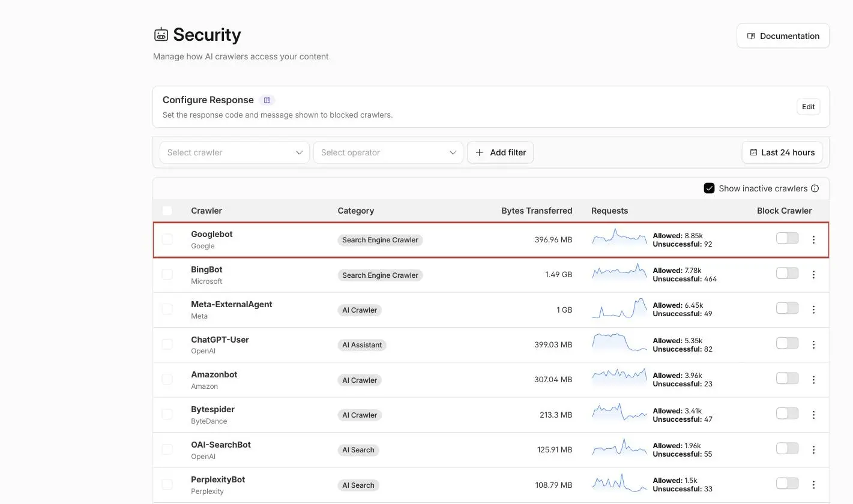Enable Block Crawler for ChatGPT-User
Image resolution: width=853 pixels, height=504 pixels.
[787, 343]
